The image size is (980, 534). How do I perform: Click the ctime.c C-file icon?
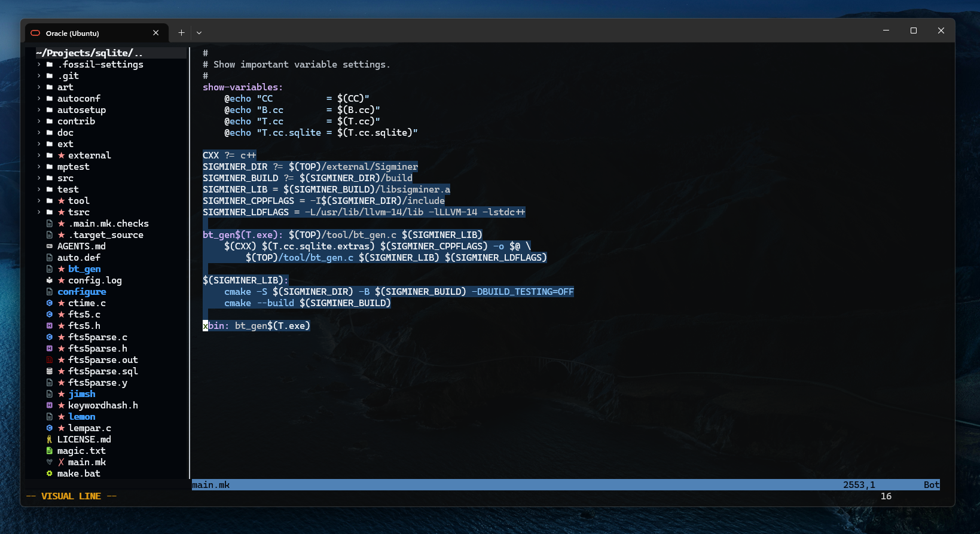50,303
